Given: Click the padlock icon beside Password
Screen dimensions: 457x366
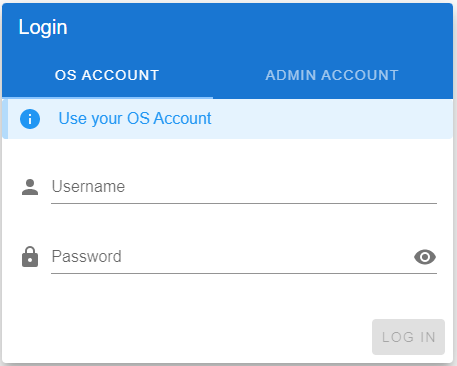Looking at the screenshot, I should pyautogui.click(x=30, y=257).
